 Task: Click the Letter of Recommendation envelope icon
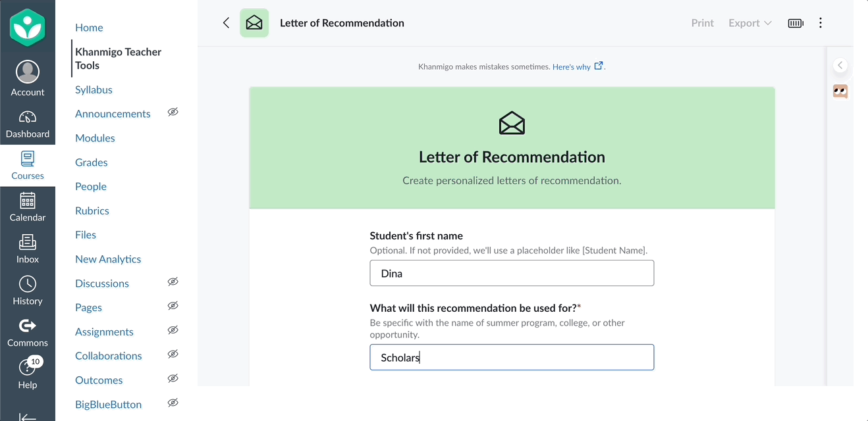point(254,22)
